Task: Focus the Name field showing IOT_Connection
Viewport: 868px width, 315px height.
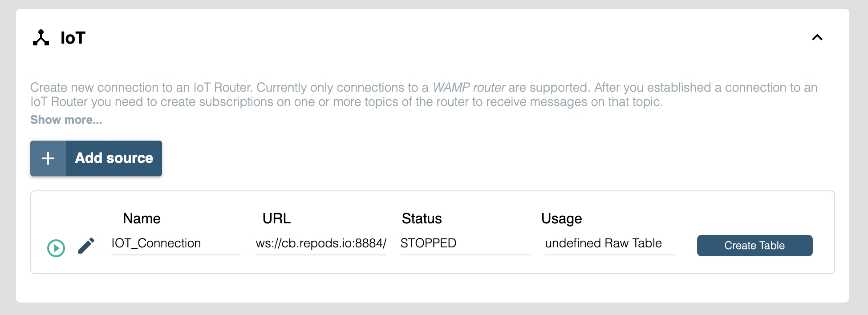Action: pos(176,243)
